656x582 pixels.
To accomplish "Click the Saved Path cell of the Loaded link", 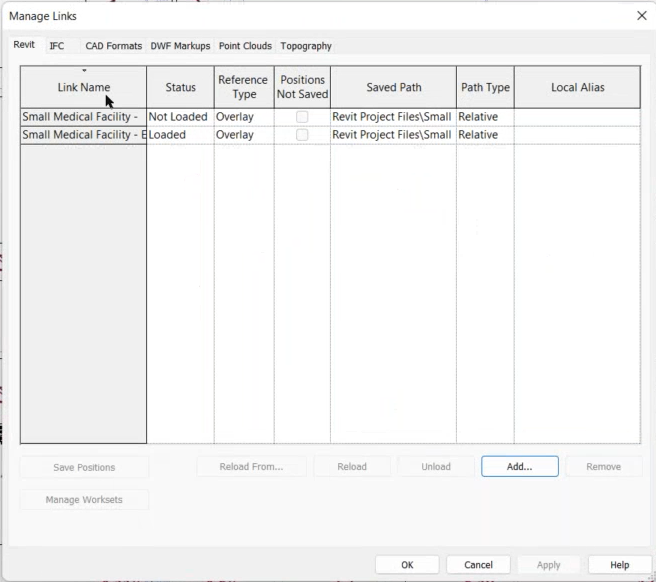I will 393,135.
